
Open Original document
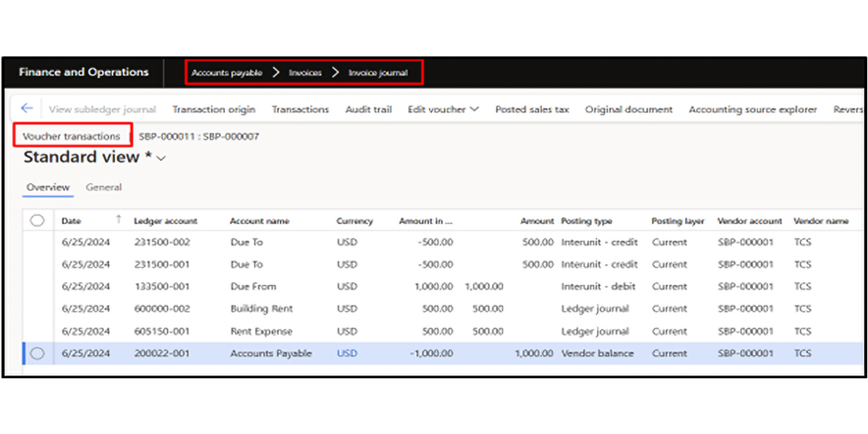click(x=629, y=109)
